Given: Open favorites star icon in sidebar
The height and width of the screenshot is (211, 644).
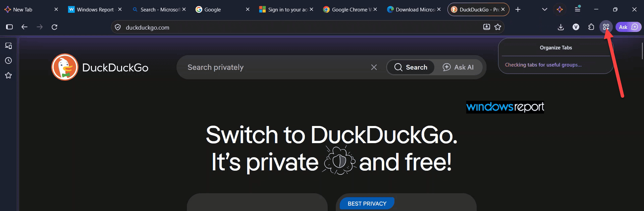Looking at the screenshot, I should click(8, 75).
